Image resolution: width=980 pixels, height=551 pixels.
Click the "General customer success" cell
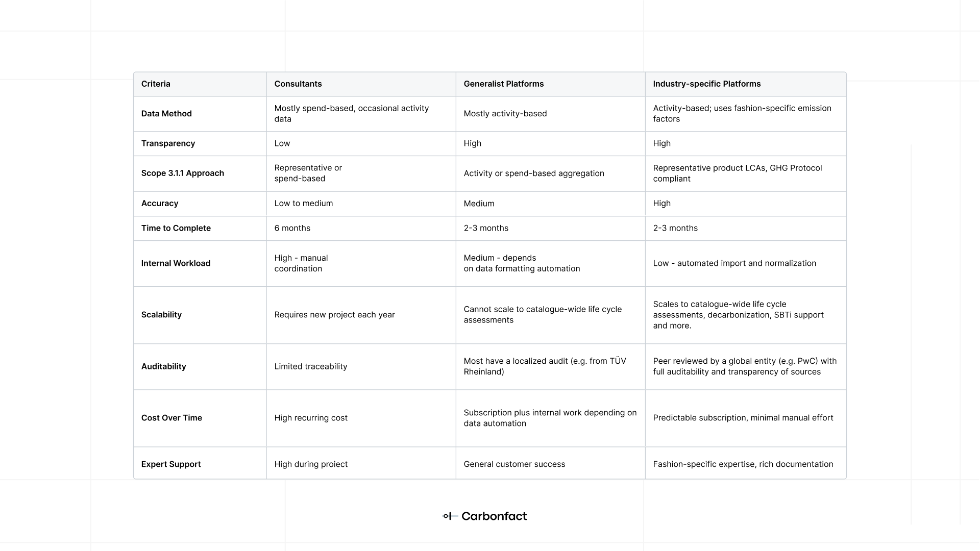514,464
